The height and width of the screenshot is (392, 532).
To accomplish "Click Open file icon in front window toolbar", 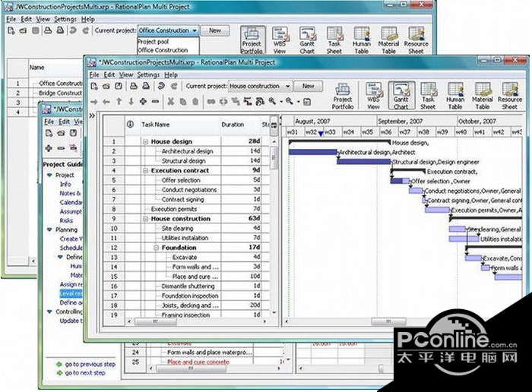I will (106, 86).
